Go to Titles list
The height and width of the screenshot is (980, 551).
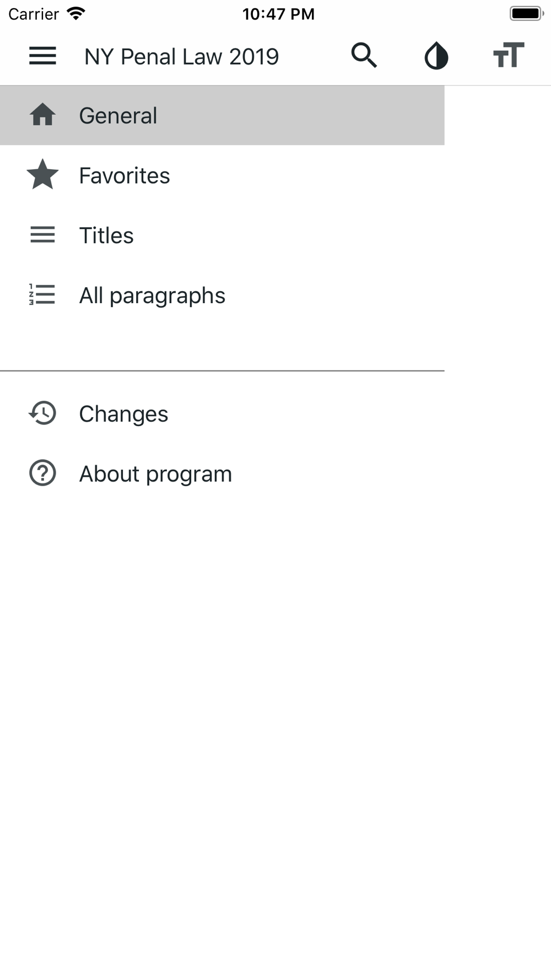[x=222, y=235]
